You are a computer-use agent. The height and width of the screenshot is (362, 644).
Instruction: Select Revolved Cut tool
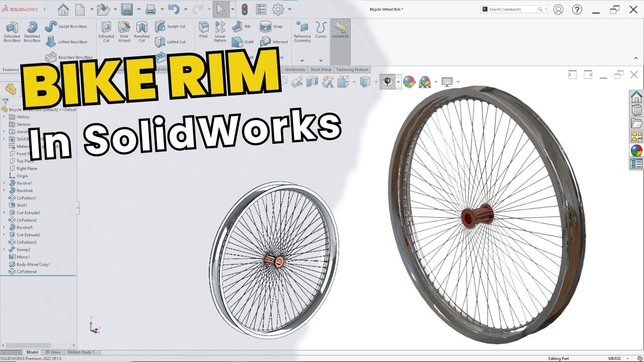tap(142, 32)
